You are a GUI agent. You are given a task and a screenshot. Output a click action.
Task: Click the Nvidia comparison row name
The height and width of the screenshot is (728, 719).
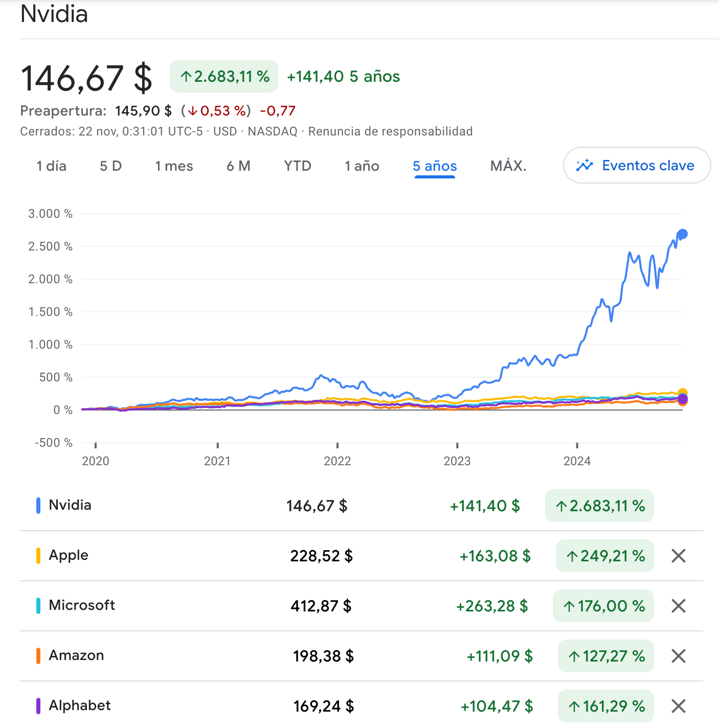point(70,505)
